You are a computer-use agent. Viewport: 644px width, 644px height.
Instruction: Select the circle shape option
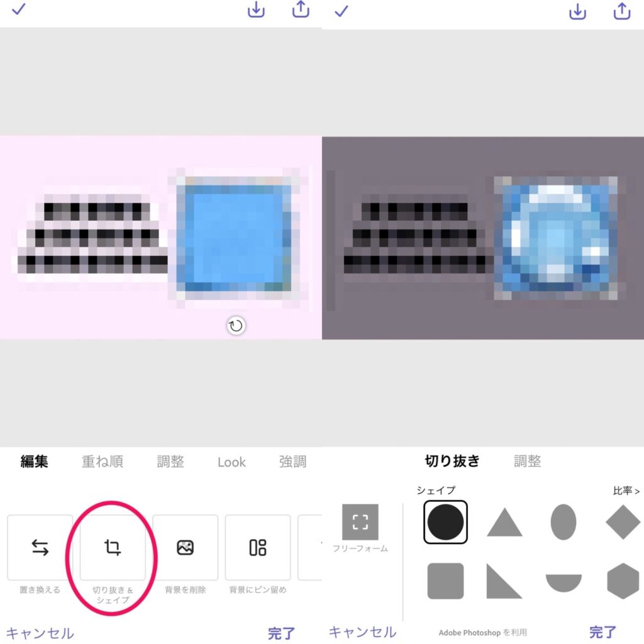pyautogui.click(x=446, y=522)
